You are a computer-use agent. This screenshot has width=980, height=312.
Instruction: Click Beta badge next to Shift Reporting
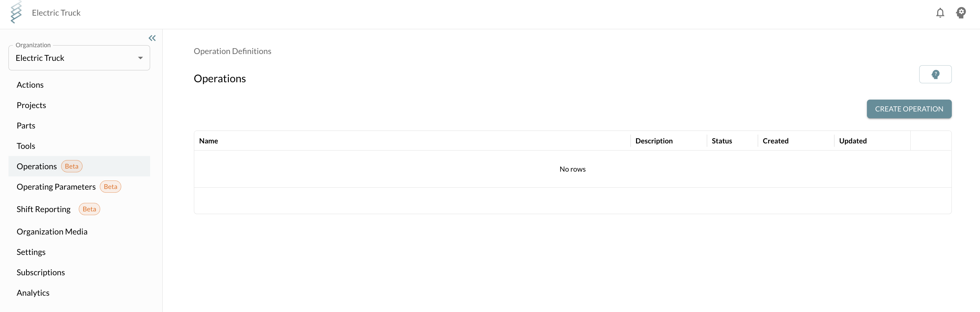(x=89, y=209)
